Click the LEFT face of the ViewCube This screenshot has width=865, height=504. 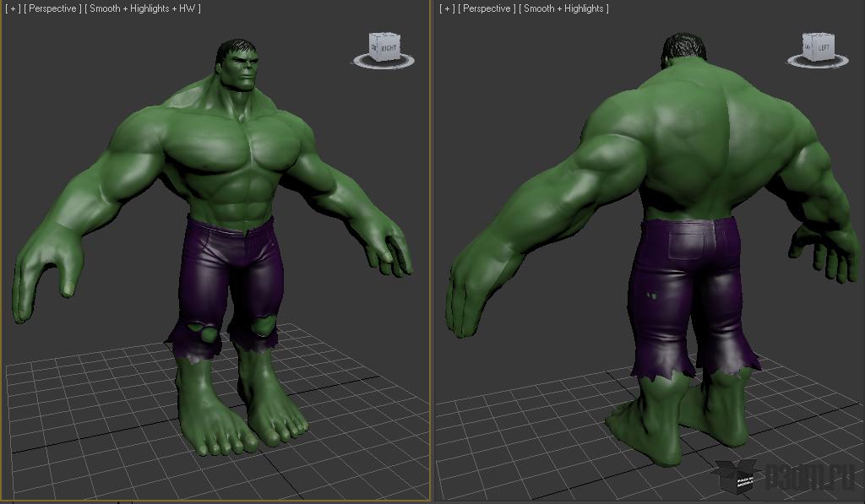(x=823, y=49)
